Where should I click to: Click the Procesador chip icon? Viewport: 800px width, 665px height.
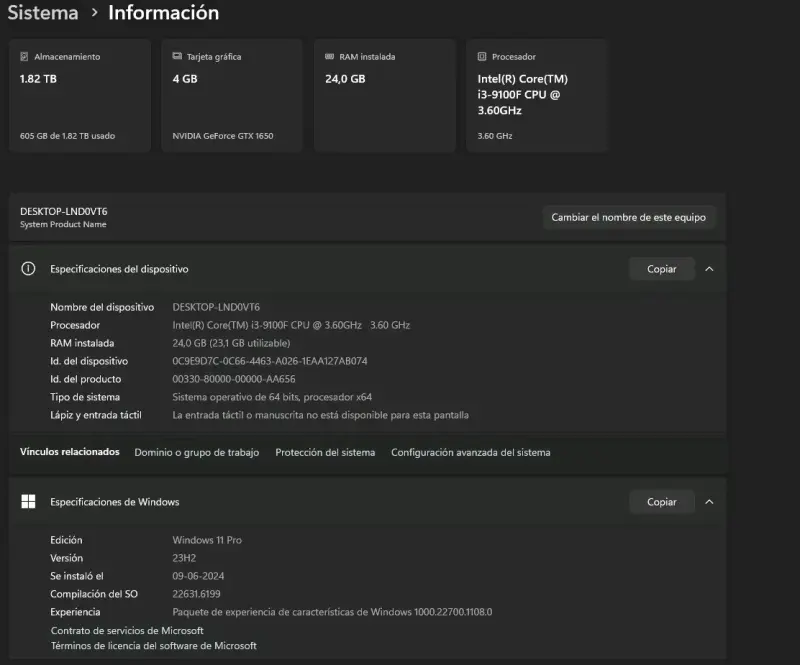click(482, 57)
